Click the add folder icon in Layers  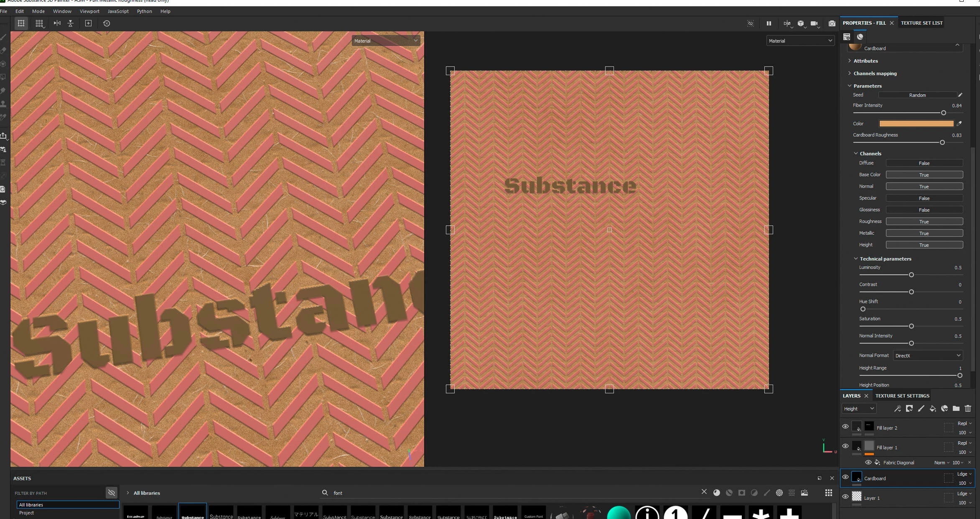[x=956, y=408]
